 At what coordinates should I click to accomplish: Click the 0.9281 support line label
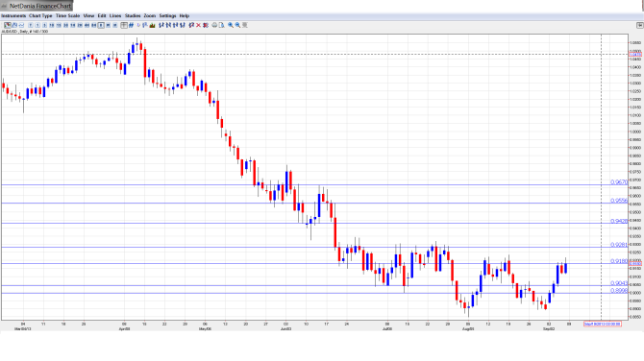[619, 245]
